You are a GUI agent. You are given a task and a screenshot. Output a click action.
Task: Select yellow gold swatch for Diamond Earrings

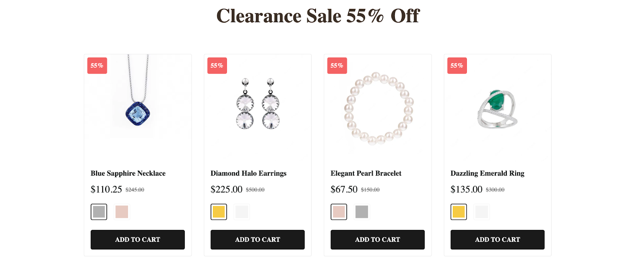pyautogui.click(x=219, y=212)
